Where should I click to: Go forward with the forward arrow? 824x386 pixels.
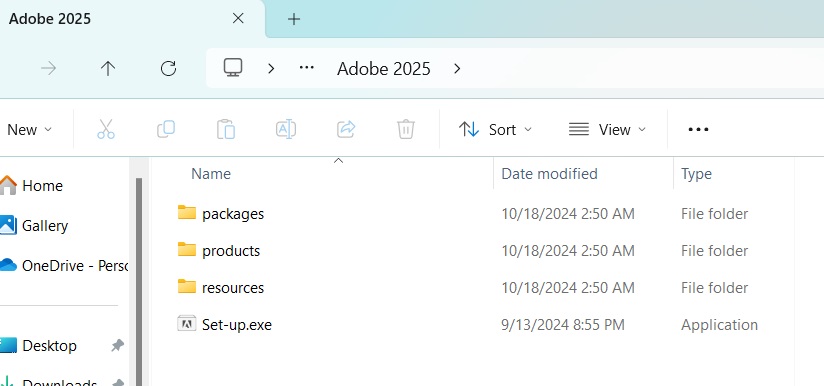coord(49,68)
